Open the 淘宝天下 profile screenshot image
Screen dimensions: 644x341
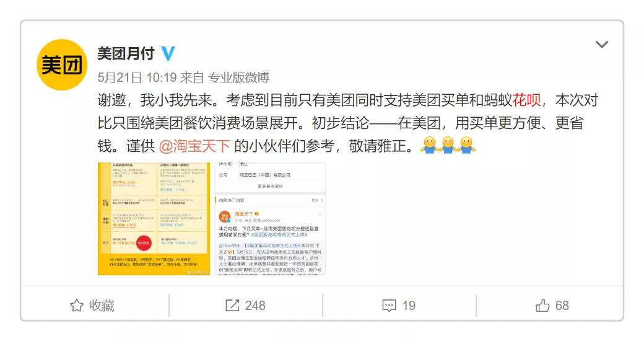pyautogui.click(x=270, y=219)
